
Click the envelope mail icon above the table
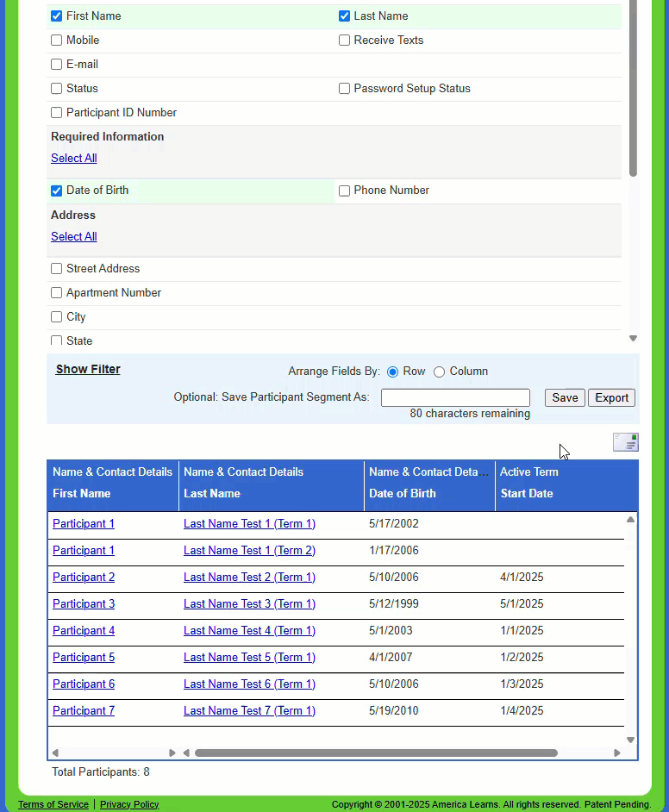[625, 442]
